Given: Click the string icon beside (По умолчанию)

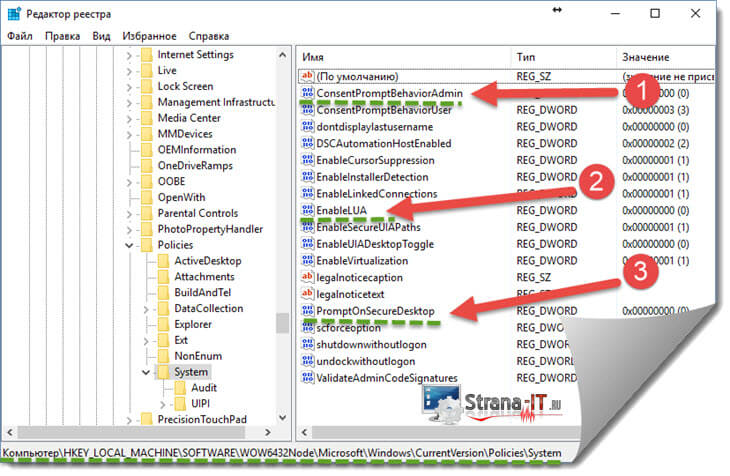Looking at the screenshot, I should [x=307, y=77].
